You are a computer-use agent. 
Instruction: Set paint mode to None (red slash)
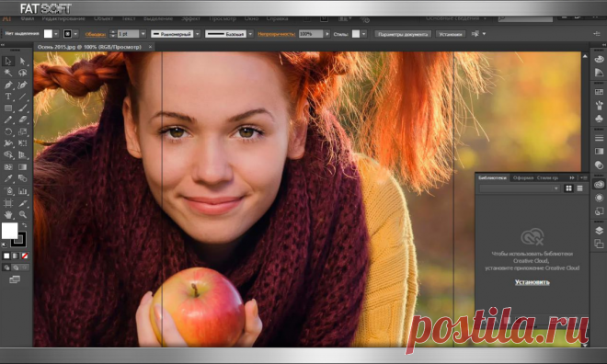tap(25, 256)
